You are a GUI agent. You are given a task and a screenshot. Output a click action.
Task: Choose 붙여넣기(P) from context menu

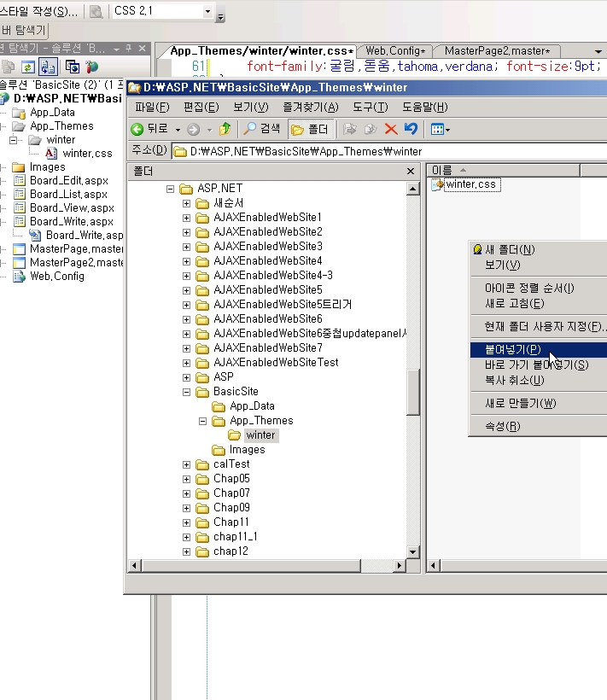click(x=539, y=349)
